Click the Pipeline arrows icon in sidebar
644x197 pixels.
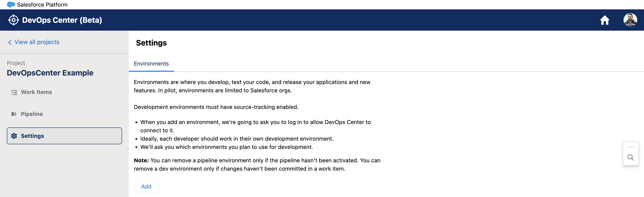point(14,114)
